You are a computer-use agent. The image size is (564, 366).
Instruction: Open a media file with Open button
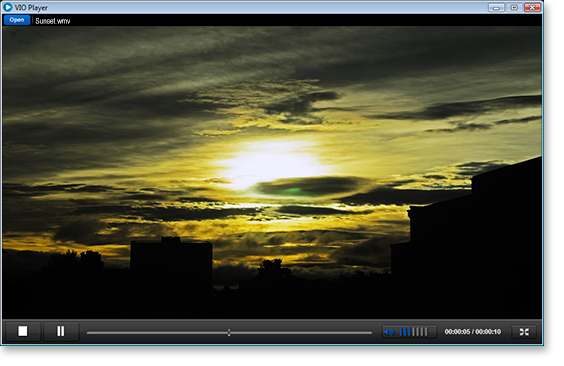click(17, 20)
